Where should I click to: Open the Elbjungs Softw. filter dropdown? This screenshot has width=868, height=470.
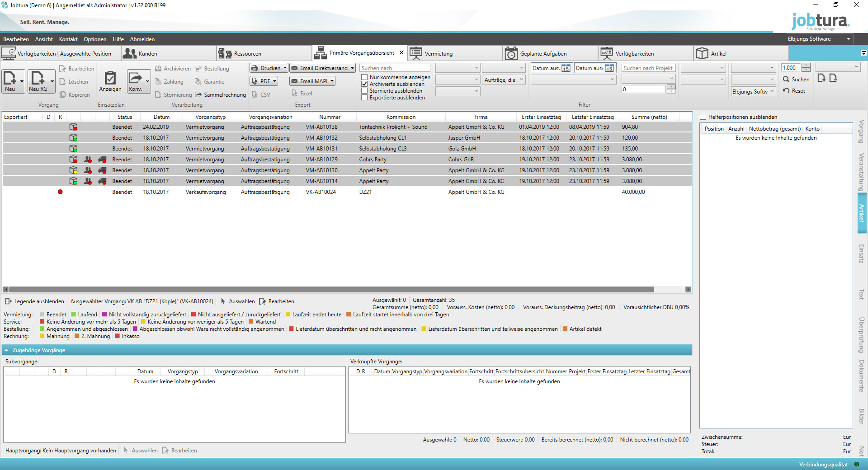click(x=753, y=92)
